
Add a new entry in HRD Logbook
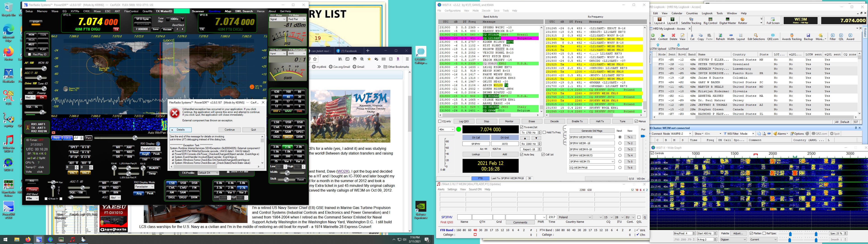pos(653,37)
